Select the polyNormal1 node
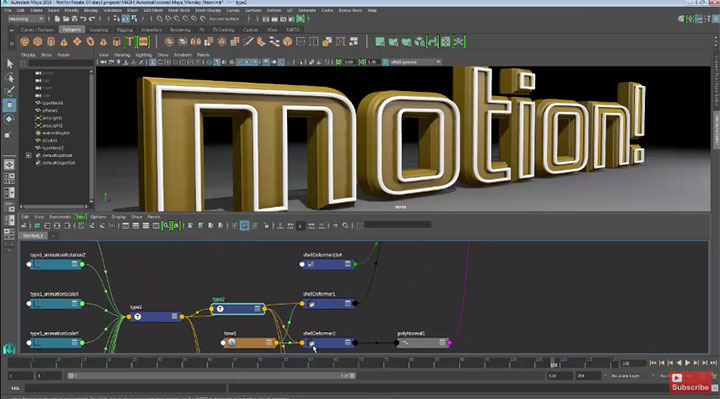Screen dimensions: 720x399 pos(422,343)
